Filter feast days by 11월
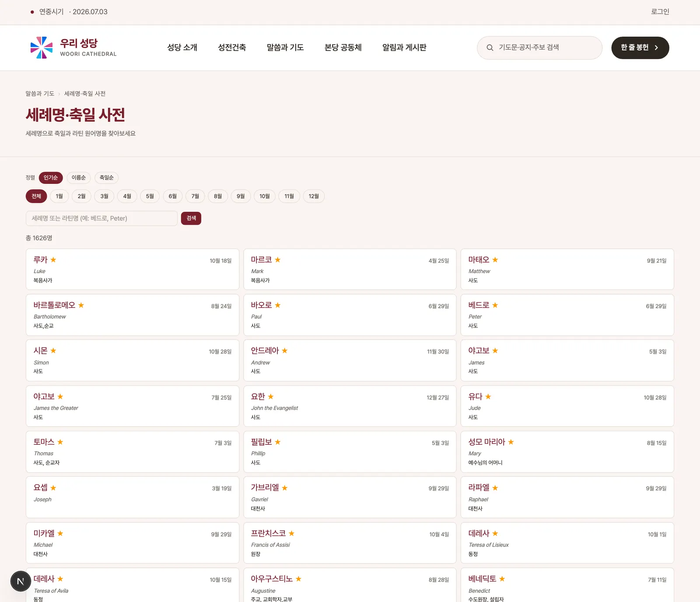Screen dimensions: 700x602 click(289, 196)
